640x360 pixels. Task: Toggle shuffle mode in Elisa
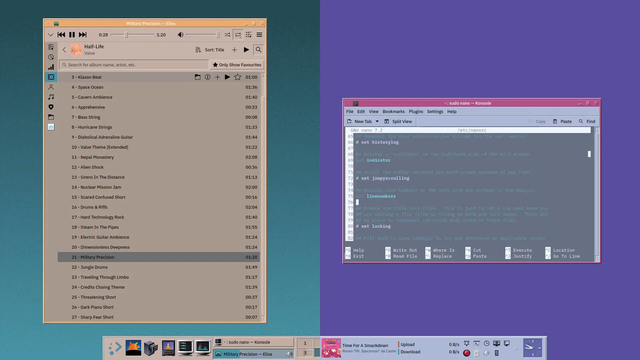pyautogui.click(x=227, y=35)
